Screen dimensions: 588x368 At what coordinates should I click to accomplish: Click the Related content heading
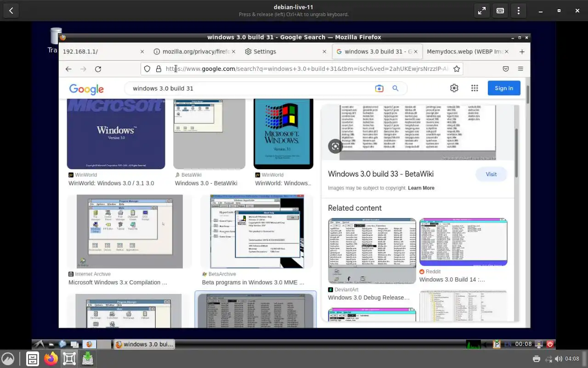point(355,208)
